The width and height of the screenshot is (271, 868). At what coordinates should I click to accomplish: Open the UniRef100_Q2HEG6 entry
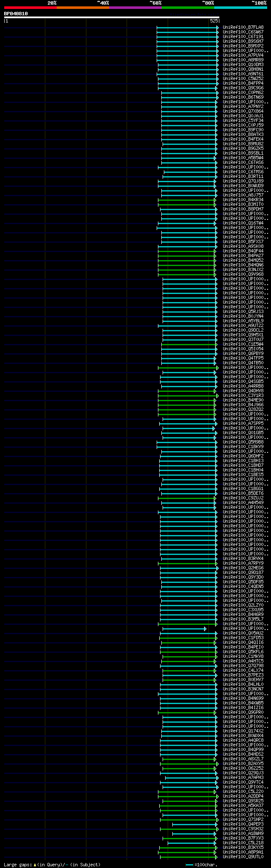point(243,568)
